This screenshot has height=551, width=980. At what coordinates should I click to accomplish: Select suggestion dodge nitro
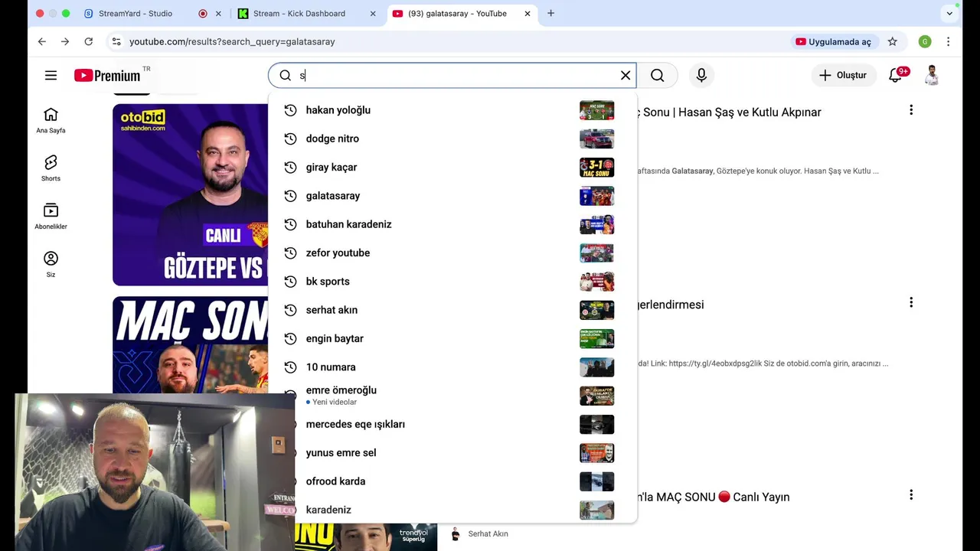click(452, 139)
